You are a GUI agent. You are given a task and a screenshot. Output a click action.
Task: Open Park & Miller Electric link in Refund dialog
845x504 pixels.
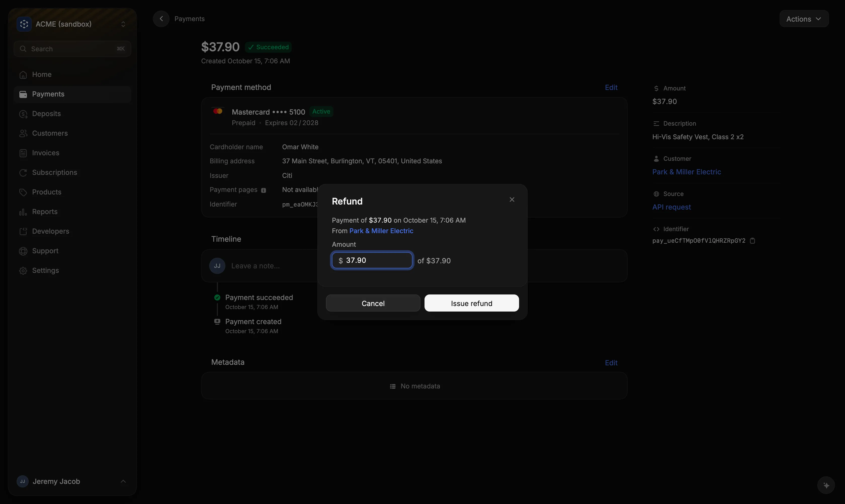coord(381,231)
